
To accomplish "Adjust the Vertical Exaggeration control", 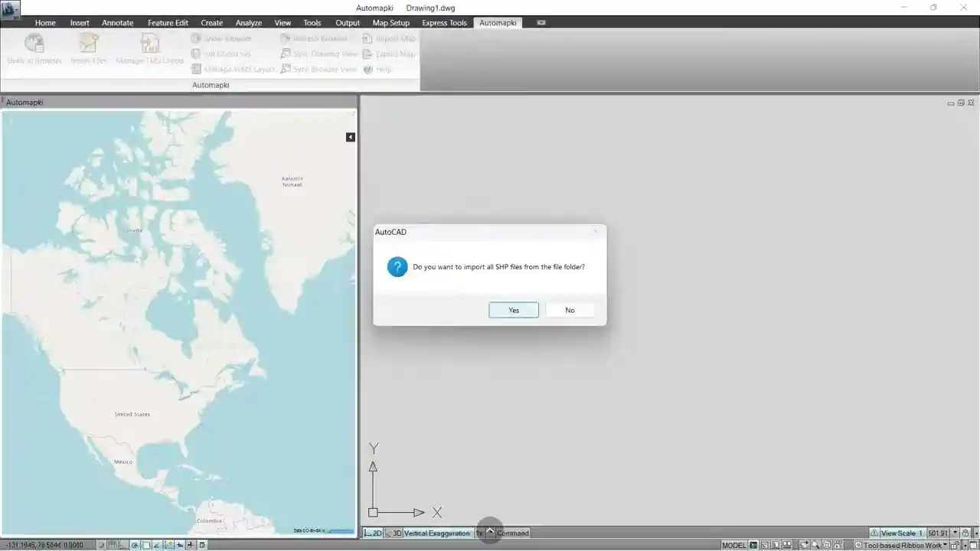I will pos(436,533).
